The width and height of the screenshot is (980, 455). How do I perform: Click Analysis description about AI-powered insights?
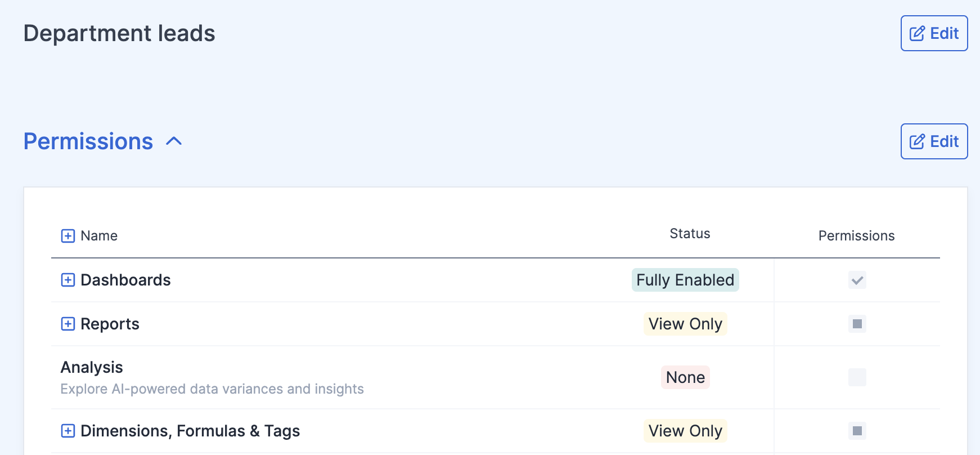(212, 389)
